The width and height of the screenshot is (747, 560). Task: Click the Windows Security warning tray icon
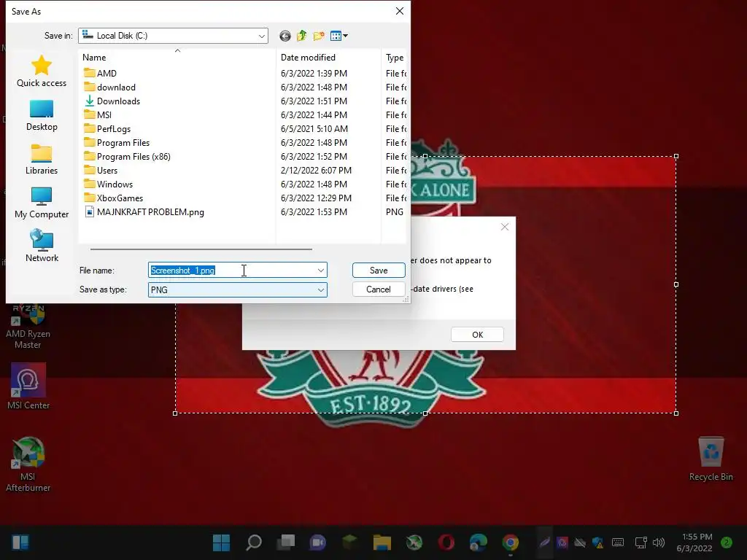click(598, 542)
